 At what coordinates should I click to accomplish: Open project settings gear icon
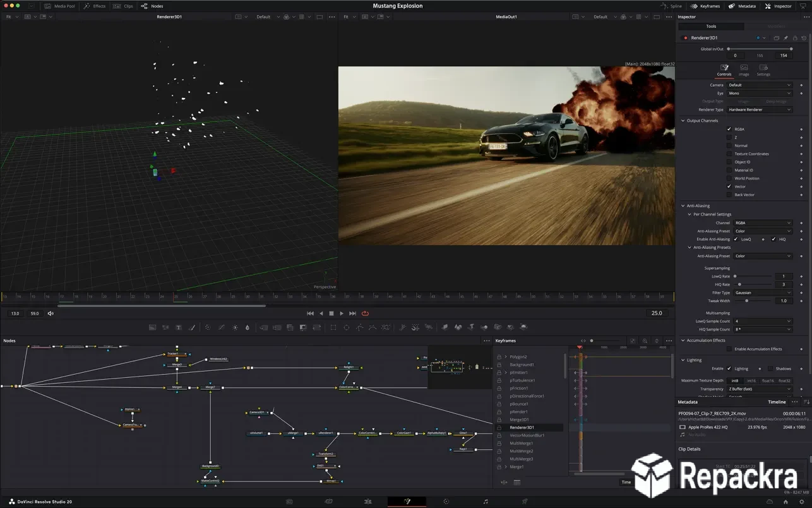point(803,501)
